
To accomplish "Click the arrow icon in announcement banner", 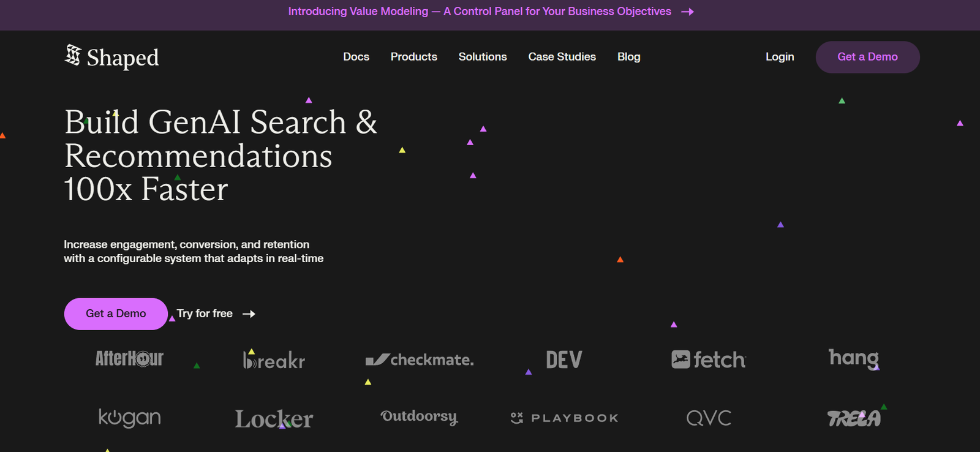I will coord(687,12).
